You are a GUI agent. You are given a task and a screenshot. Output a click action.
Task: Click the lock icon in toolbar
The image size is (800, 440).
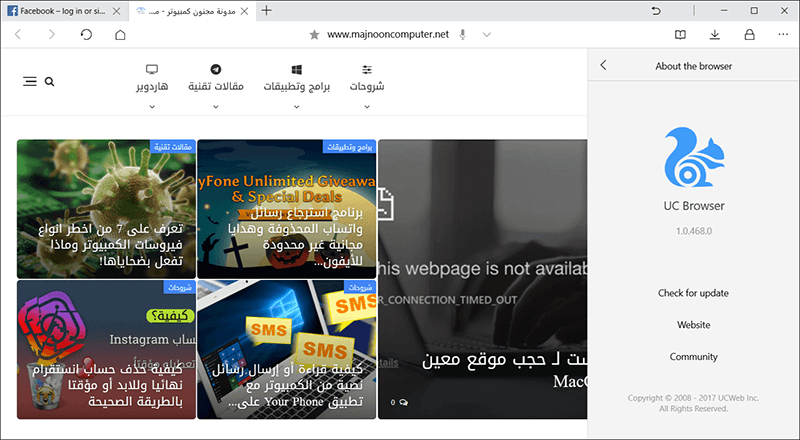[749, 34]
